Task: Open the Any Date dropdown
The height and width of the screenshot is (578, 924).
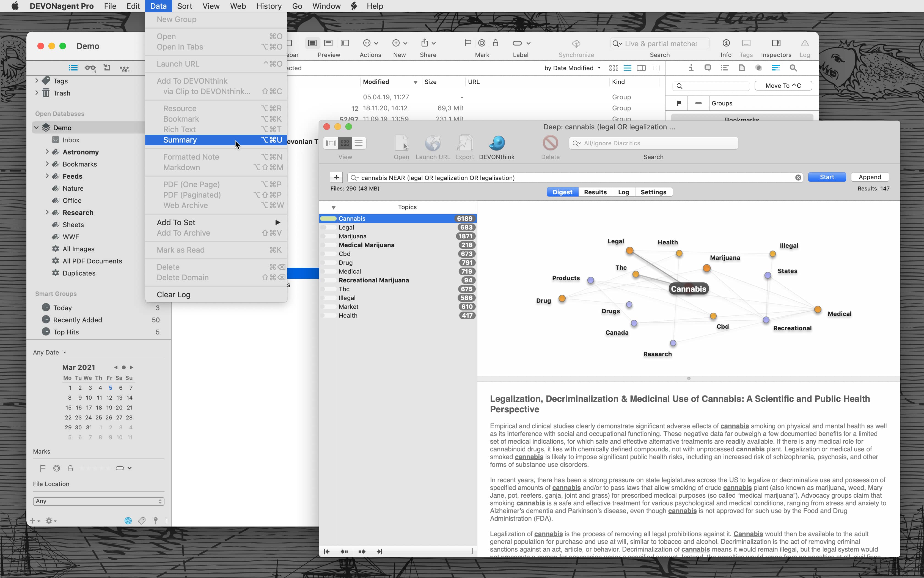Action: [x=50, y=353]
